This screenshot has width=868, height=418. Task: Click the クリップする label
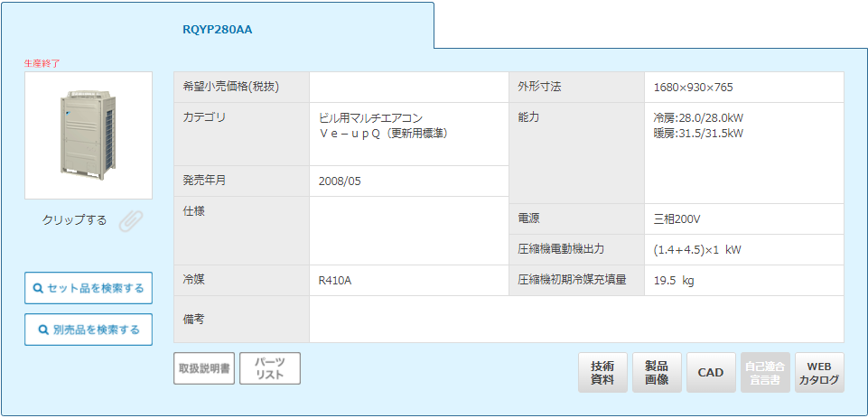(74, 220)
